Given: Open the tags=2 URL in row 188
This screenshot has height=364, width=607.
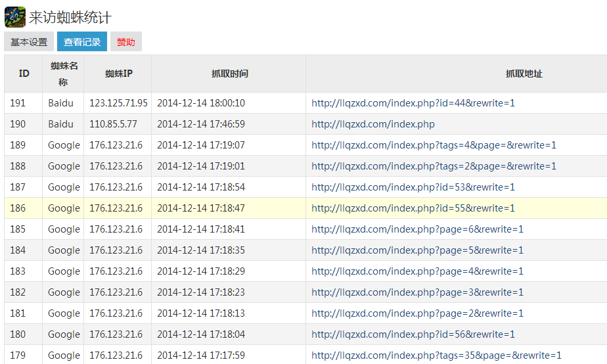Looking at the screenshot, I should (x=434, y=166).
